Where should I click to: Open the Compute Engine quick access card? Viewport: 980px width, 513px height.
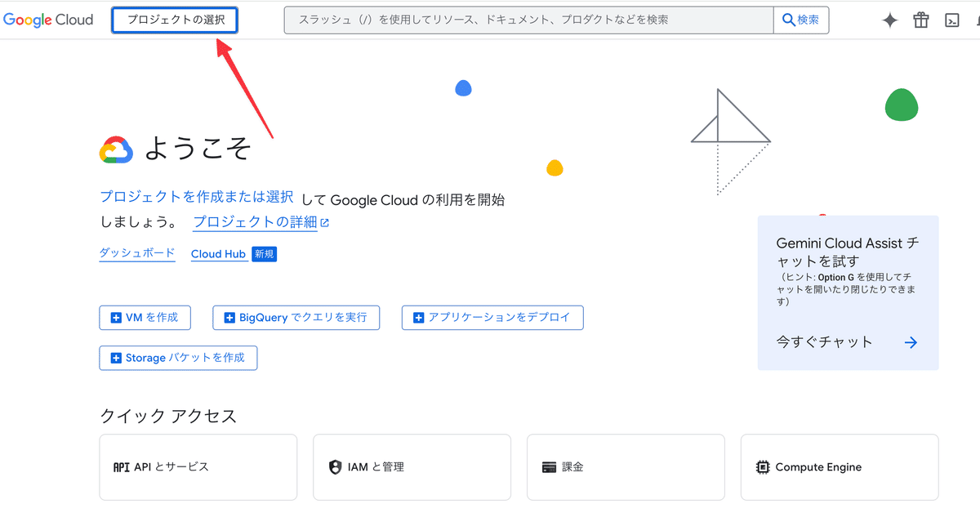840,467
